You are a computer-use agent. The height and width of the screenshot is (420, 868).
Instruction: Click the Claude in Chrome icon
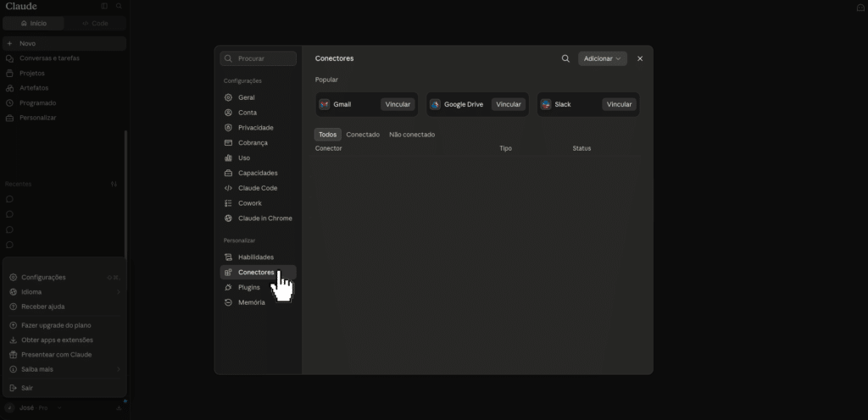click(x=228, y=218)
